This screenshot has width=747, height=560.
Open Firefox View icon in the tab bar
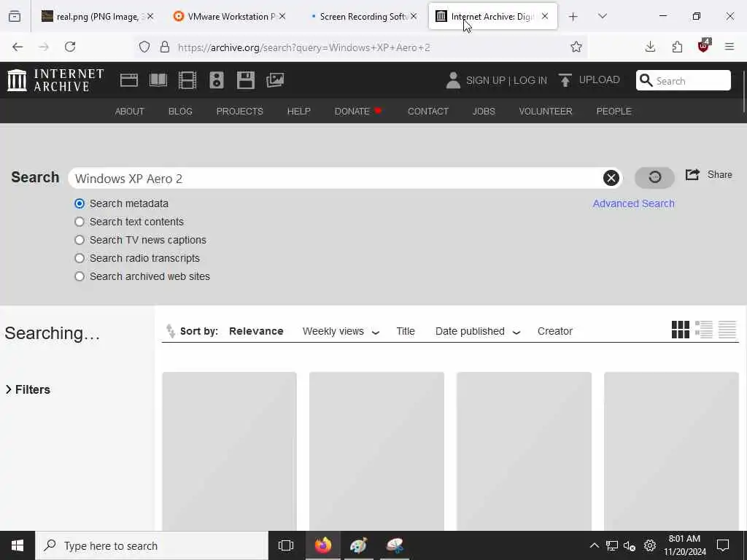(x=15, y=17)
